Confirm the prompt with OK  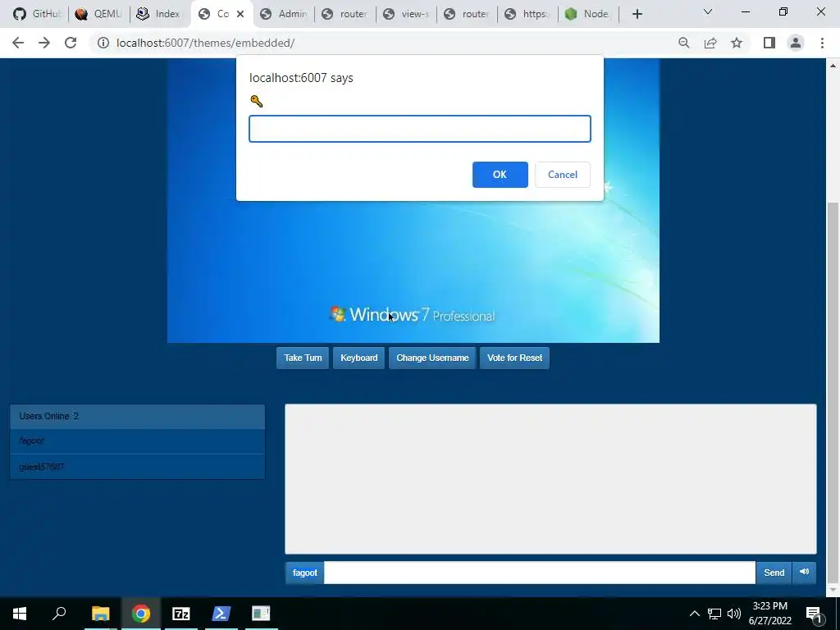pyautogui.click(x=500, y=175)
